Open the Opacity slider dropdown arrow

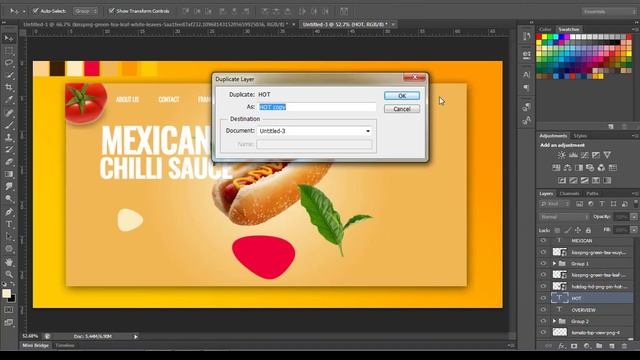point(634,217)
